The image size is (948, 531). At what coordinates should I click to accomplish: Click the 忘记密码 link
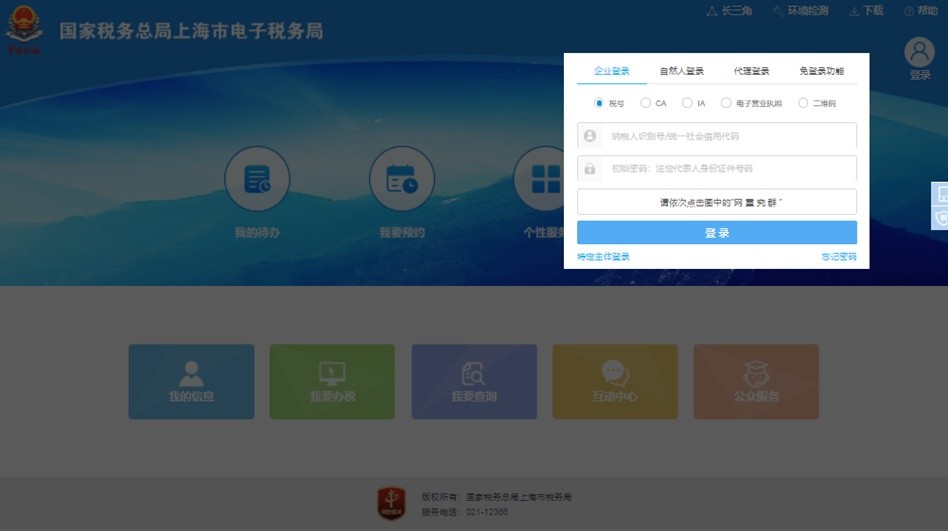pos(839,257)
